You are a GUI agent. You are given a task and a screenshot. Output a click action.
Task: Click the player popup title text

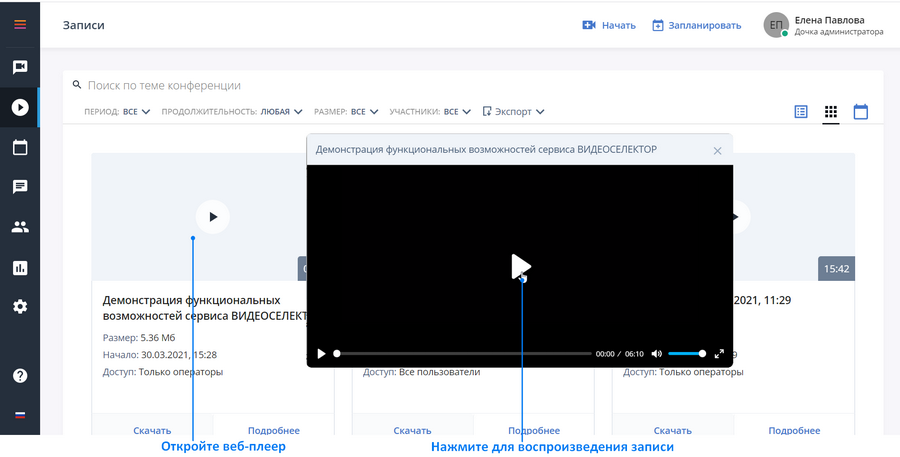click(486, 149)
